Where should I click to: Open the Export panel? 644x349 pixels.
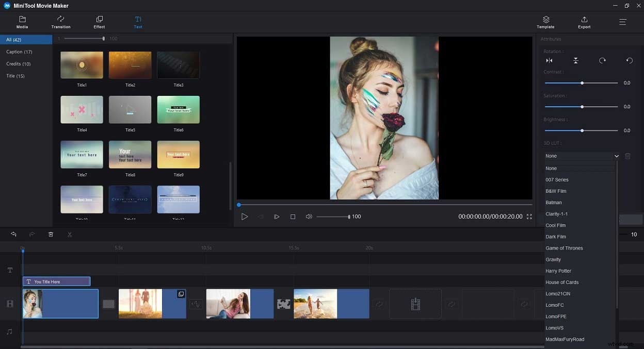584,22
